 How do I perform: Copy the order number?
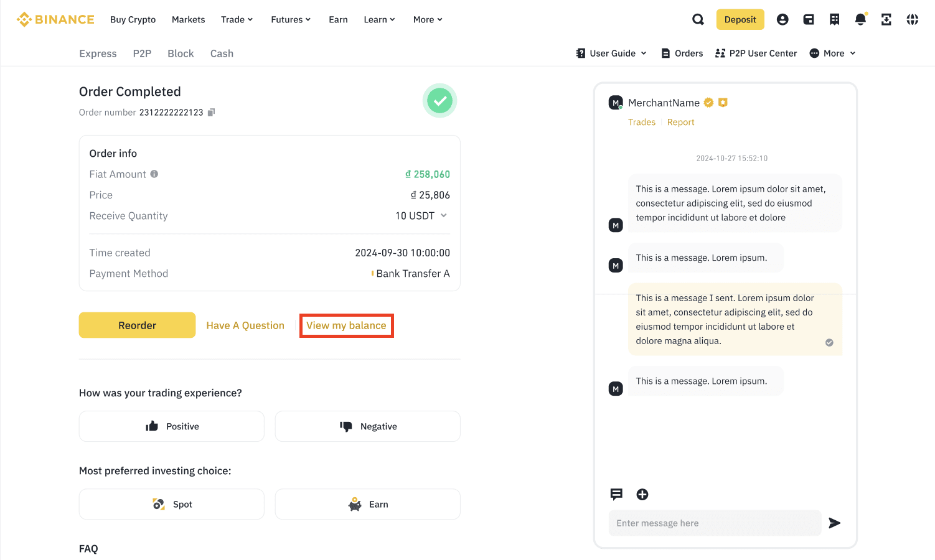212,113
